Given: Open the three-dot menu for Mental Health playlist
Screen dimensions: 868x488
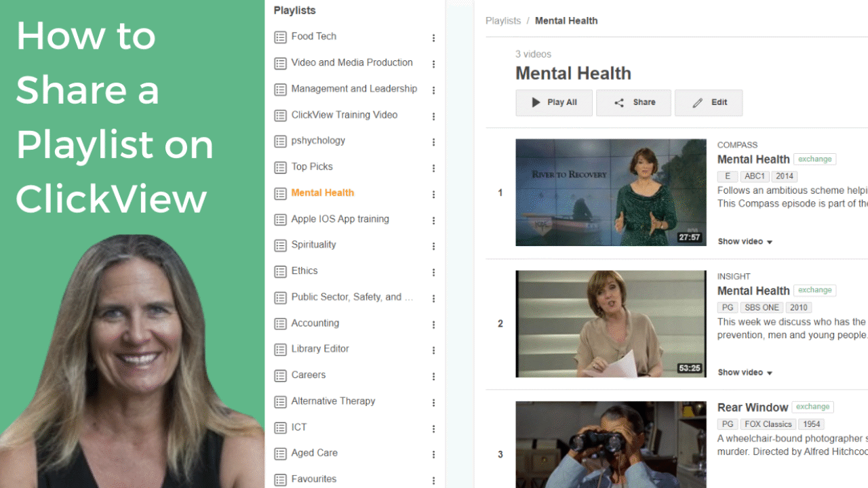Looking at the screenshot, I should (x=433, y=195).
